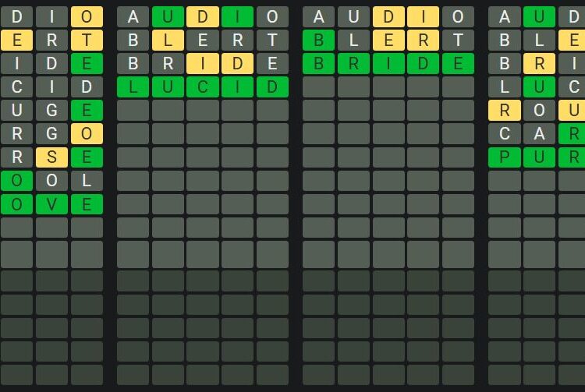Select green D tile in third board's BRIDE row
Image resolution: width=585 pixels, height=392 pixels.
[x=423, y=63]
